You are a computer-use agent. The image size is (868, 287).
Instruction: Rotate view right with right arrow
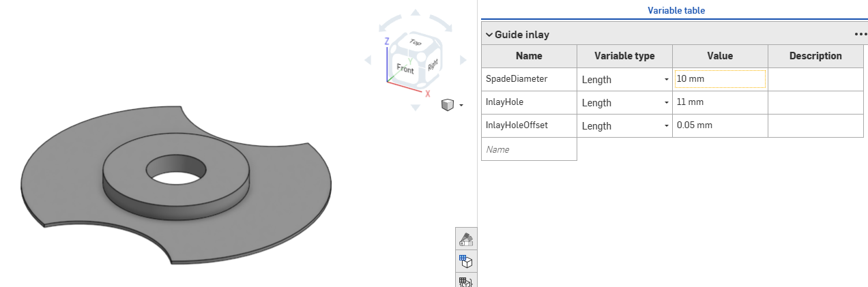coord(462,60)
